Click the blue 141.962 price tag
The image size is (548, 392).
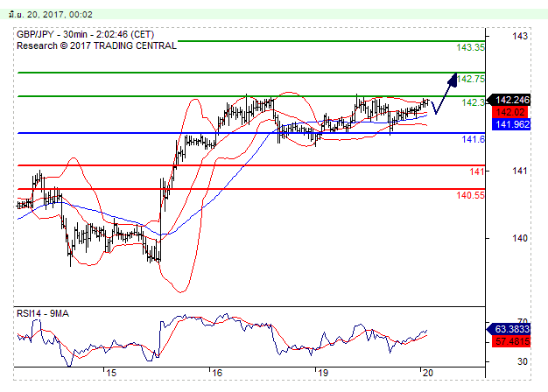pyautogui.click(x=511, y=124)
